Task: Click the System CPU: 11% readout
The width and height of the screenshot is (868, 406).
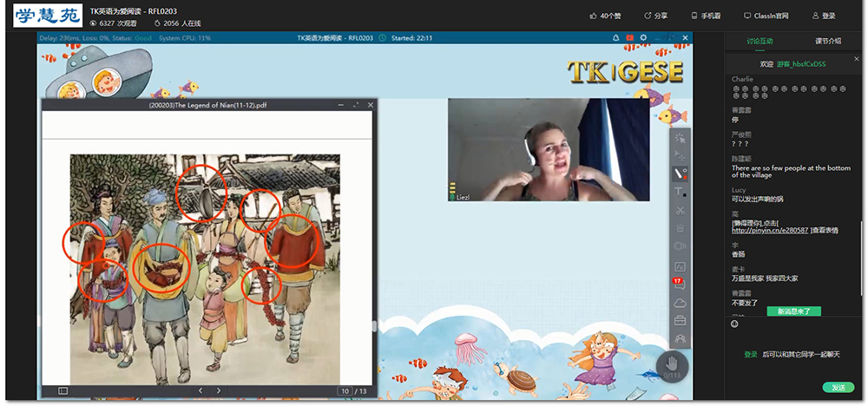Action: pos(185,38)
